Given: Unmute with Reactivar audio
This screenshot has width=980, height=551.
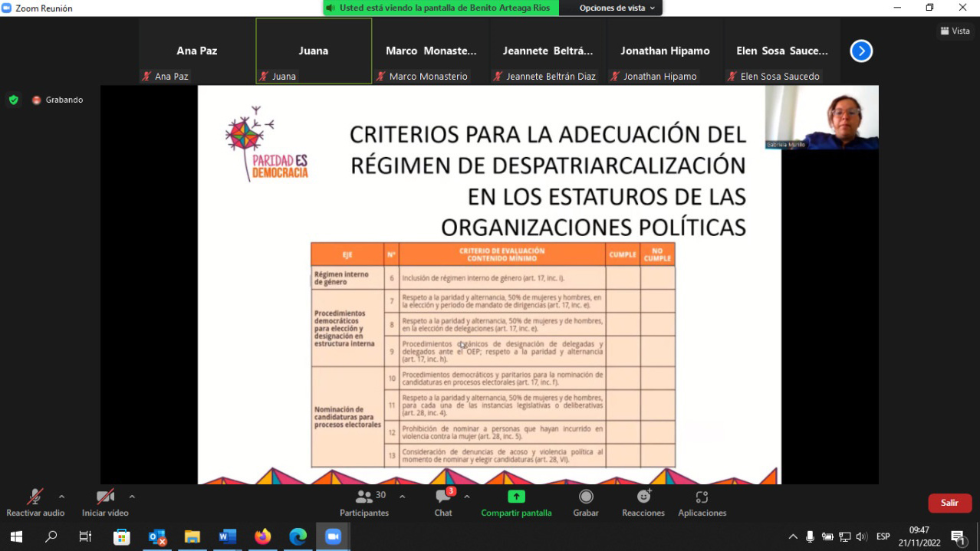Looking at the screenshot, I should [35, 503].
